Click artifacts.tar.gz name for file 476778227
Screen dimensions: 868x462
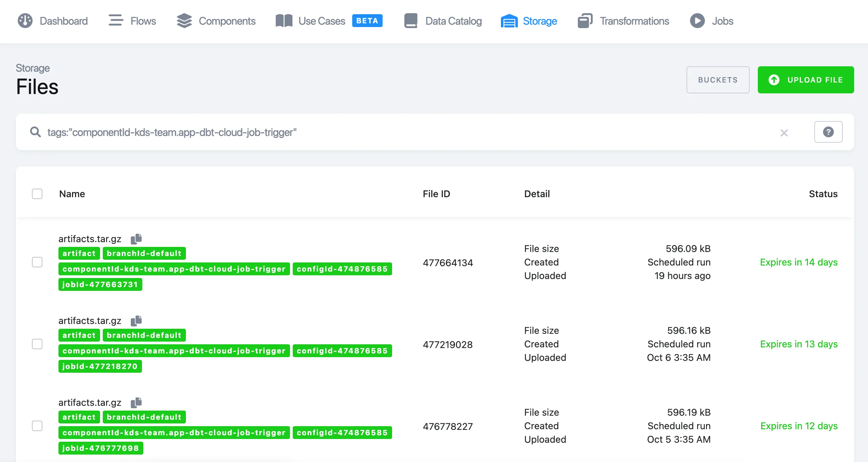[90, 402]
